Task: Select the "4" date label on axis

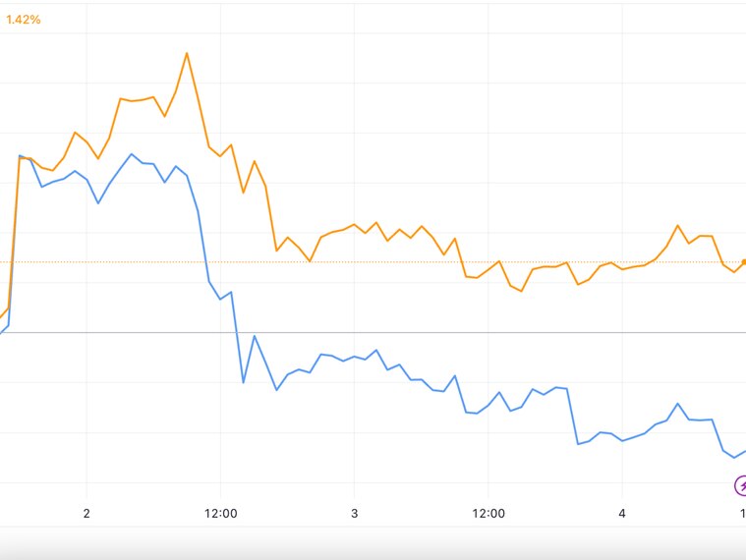Action: 622,514
